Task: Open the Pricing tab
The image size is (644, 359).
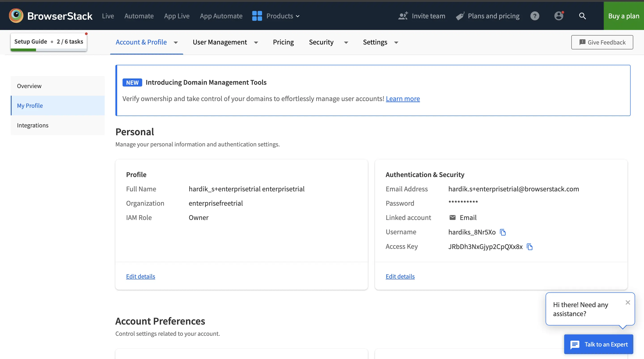Action: pos(283,42)
